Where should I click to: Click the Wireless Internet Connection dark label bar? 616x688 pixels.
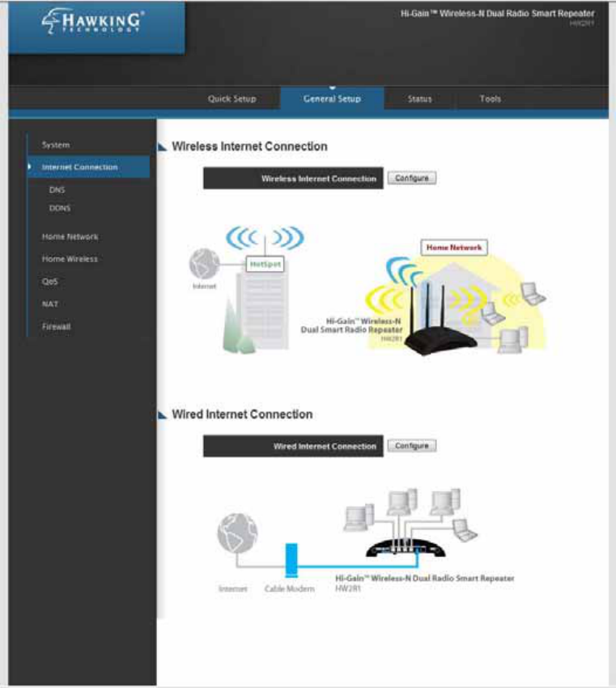pos(293,178)
